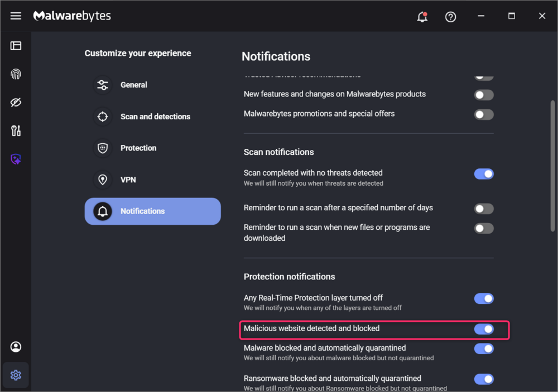Screen dimensions: 558x392
Task: Click the 'Protection notifications' heading
Action: point(289,277)
